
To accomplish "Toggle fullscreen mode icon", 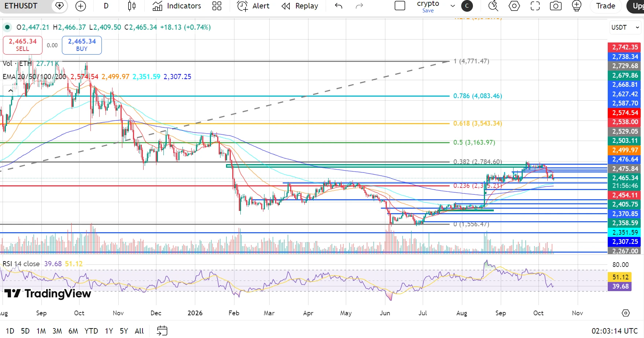I will coord(535,6).
